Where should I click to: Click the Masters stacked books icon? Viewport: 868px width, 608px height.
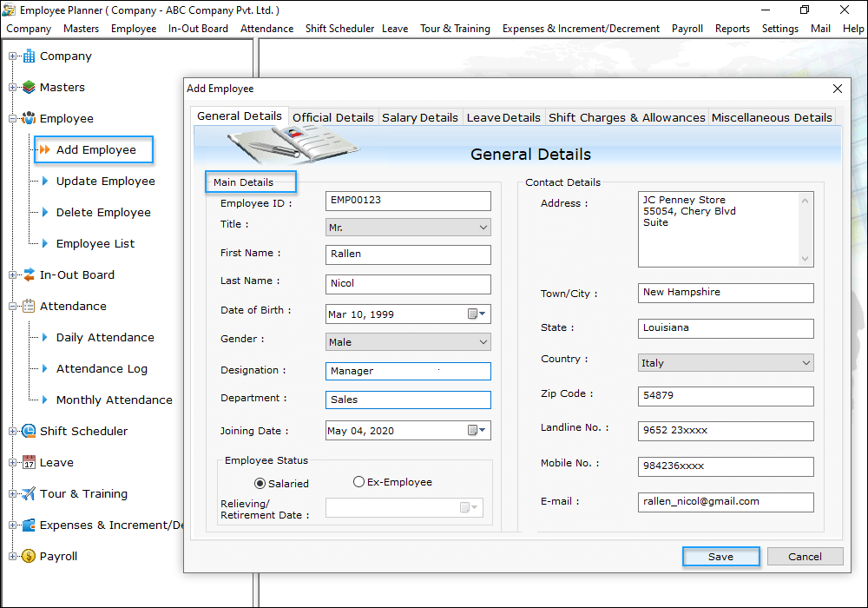coord(29,87)
